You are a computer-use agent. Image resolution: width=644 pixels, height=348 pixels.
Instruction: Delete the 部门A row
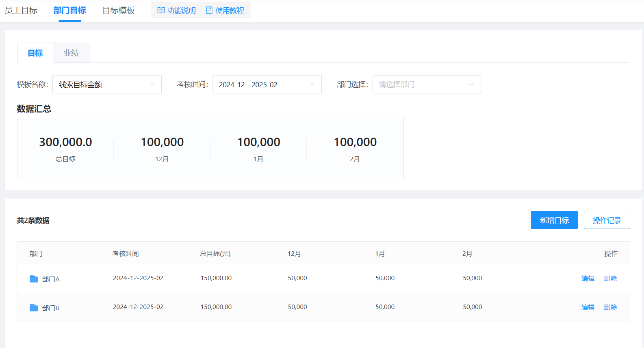point(611,279)
